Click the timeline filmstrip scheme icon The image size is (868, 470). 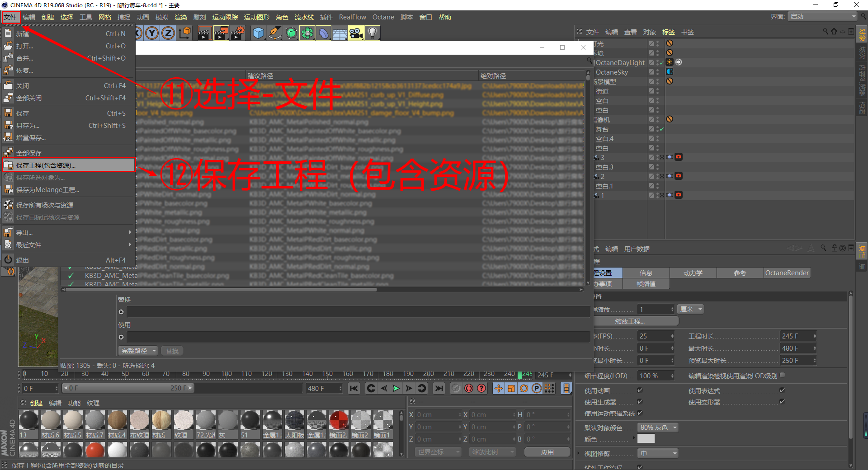pos(566,388)
